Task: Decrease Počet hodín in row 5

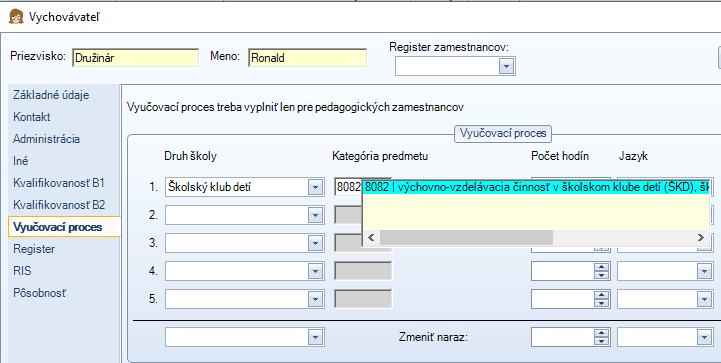Action: click(601, 303)
